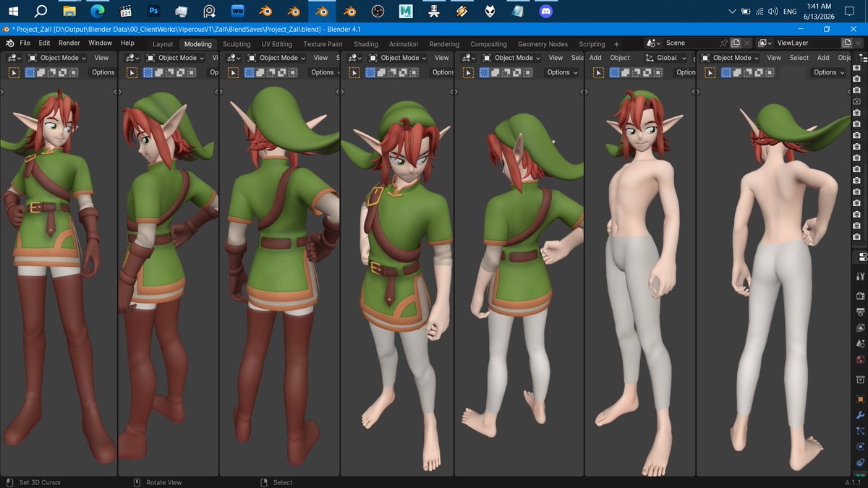The height and width of the screenshot is (488, 868).
Task: Enable Intersect Selection mode in leftmost viewport
Action: [73, 72]
